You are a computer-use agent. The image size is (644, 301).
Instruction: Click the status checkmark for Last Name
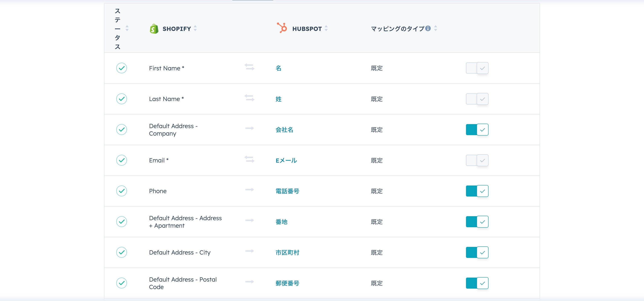click(x=122, y=99)
